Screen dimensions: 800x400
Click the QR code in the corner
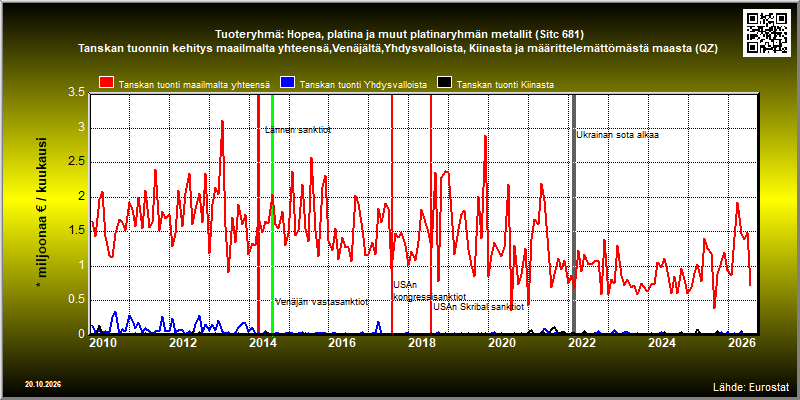[x=768, y=32]
